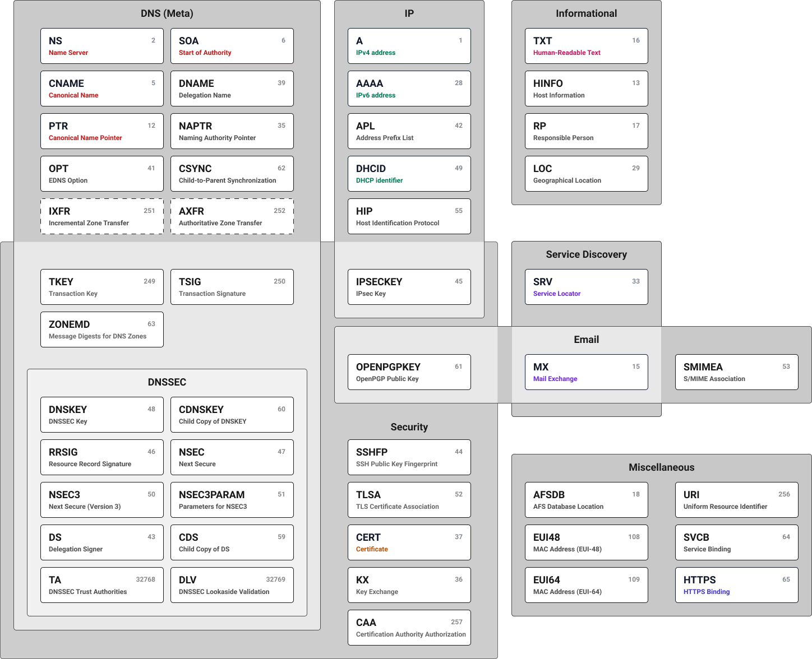Select the OPENPGPKEY record card
The image size is (812, 659).
click(x=409, y=372)
